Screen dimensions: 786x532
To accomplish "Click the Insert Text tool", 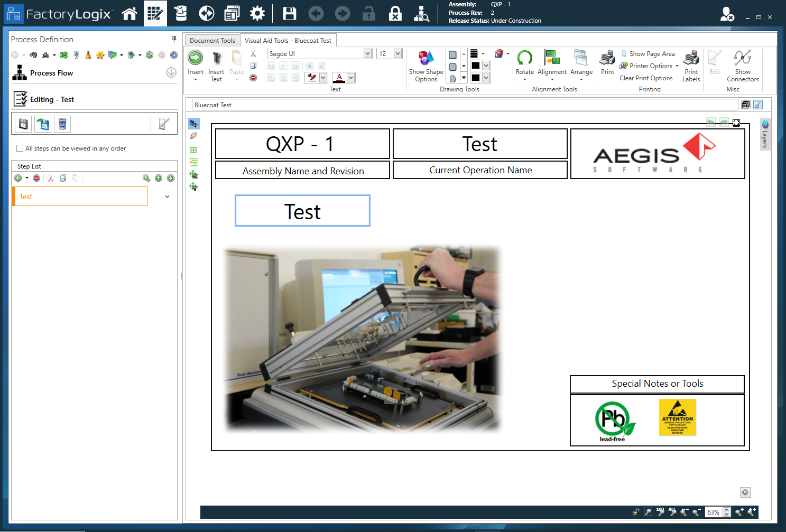I will pyautogui.click(x=216, y=66).
